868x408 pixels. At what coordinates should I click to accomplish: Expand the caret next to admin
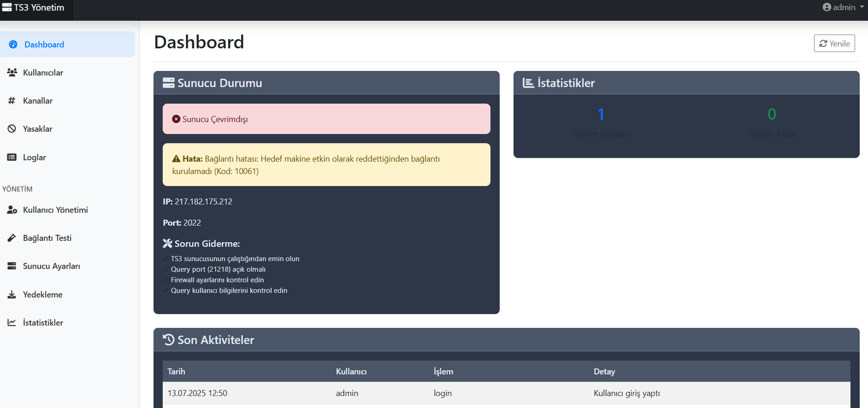[862, 7]
